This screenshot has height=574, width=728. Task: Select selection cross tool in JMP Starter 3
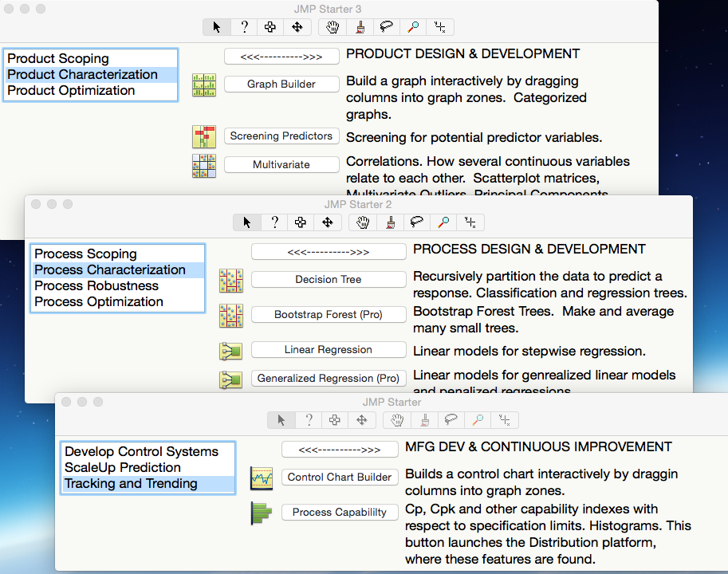[x=270, y=27]
